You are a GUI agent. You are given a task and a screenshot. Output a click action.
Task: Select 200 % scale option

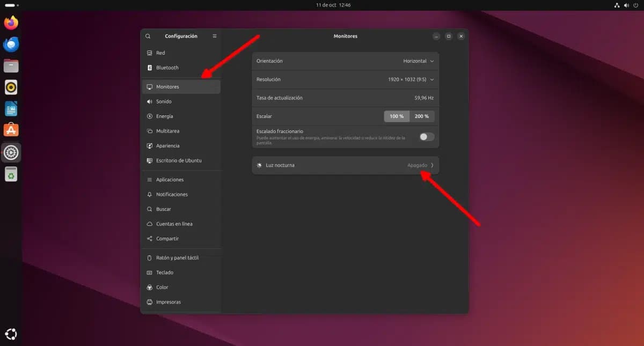[422, 116]
